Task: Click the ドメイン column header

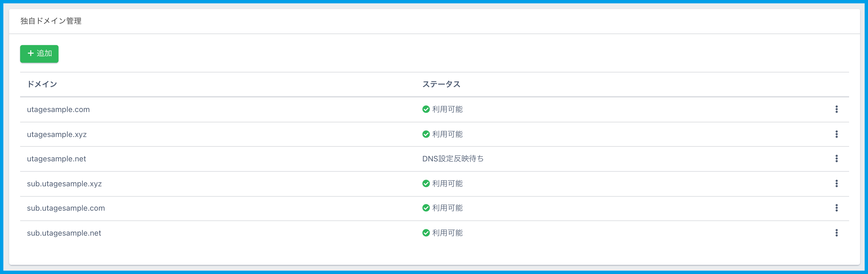Action: pyautogui.click(x=42, y=84)
